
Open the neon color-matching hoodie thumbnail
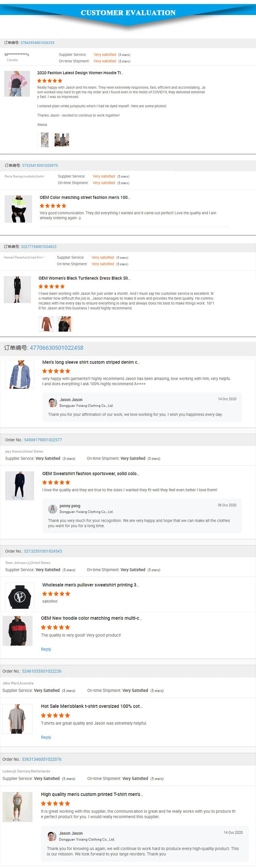coord(18,209)
